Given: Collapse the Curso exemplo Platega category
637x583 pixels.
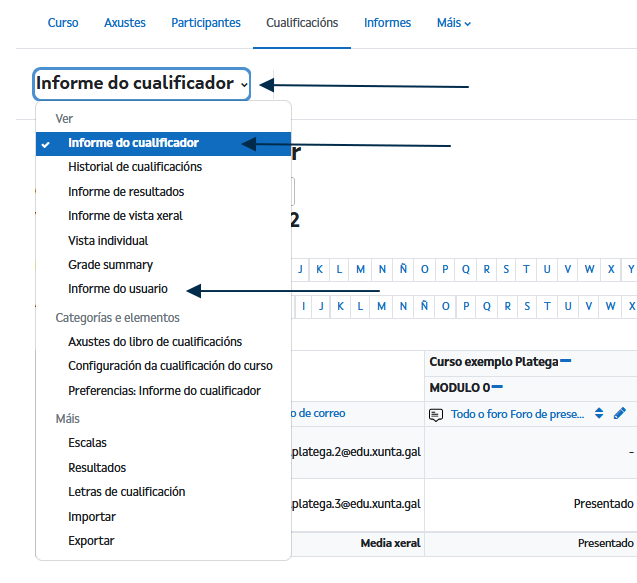Looking at the screenshot, I should (x=565, y=361).
